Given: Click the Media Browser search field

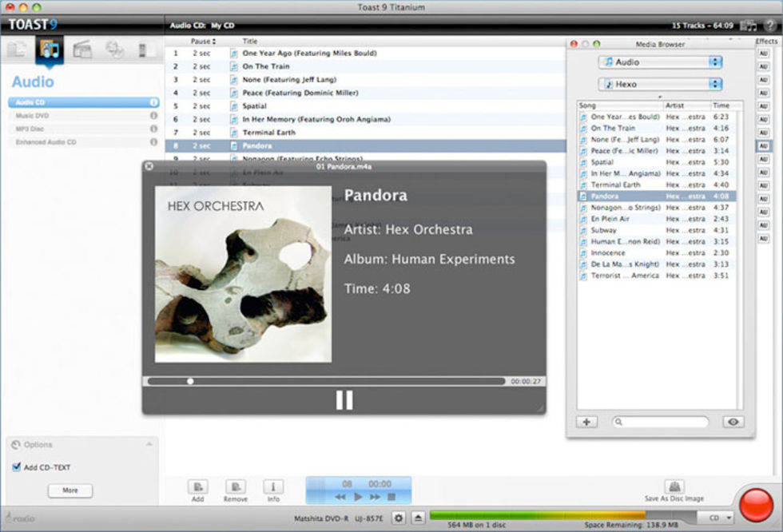Looking at the screenshot, I should [661, 422].
